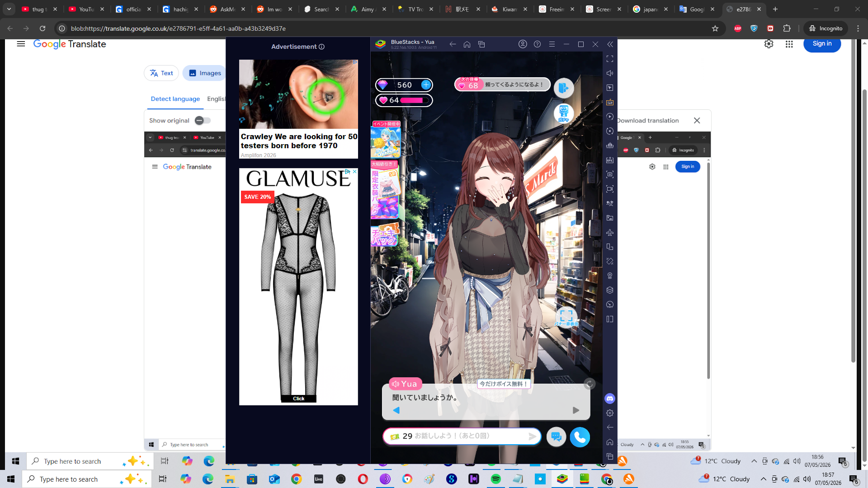Toggle the Show original switch
868x488 pixels.
[203, 121]
